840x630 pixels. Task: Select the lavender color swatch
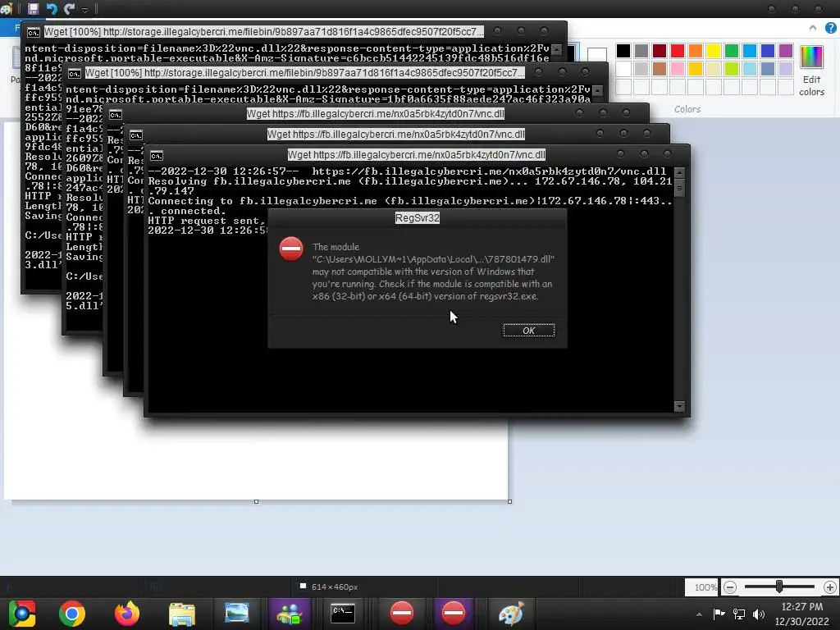[x=786, y=69]
